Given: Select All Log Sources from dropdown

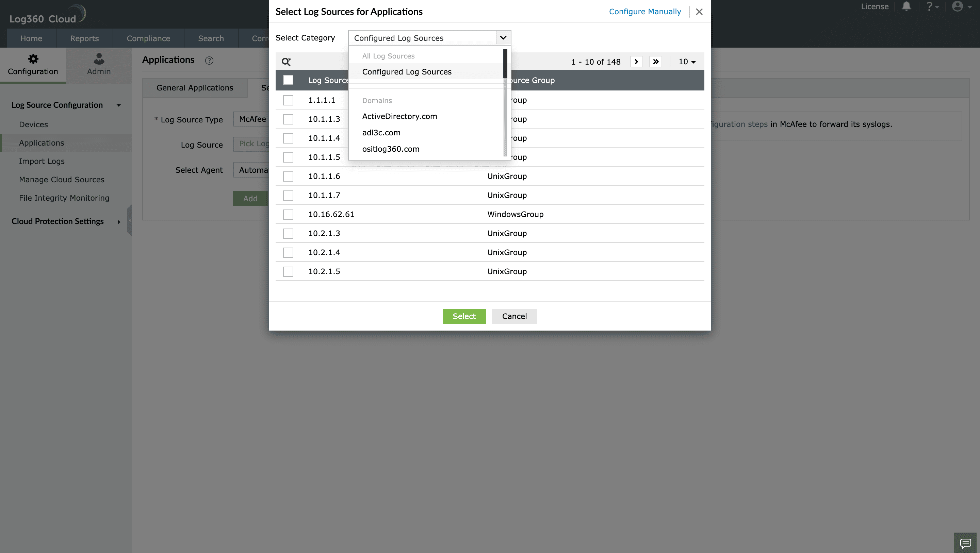Looking at the screenshot, I should pyautogui.click(x=388, y=56).
